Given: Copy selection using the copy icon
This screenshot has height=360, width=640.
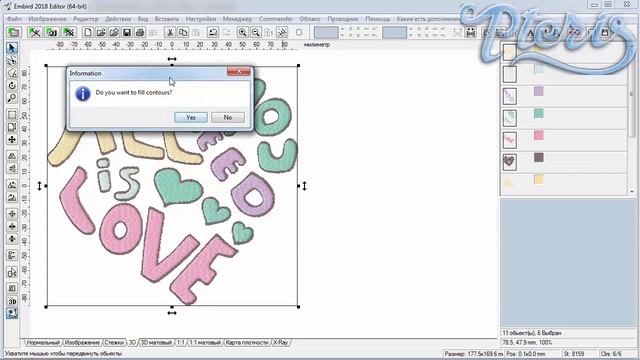Looking at the screenshot, I should 183,32.
